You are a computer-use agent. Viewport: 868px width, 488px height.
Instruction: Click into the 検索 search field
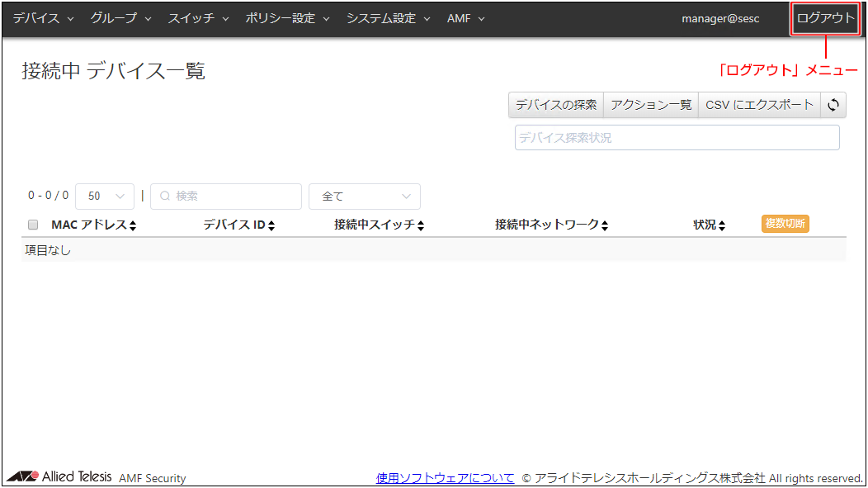226,197
